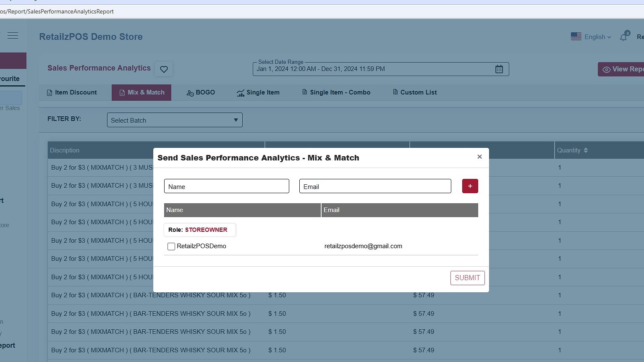Switch to the Item Discount tab

72,92
